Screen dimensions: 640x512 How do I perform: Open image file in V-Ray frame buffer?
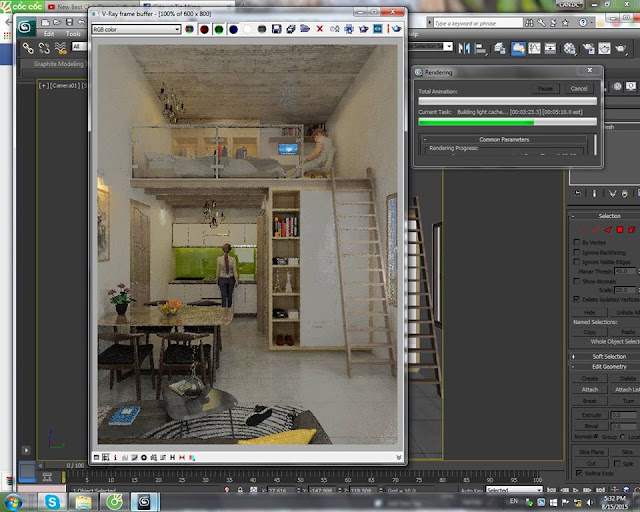tap(305, 29)
